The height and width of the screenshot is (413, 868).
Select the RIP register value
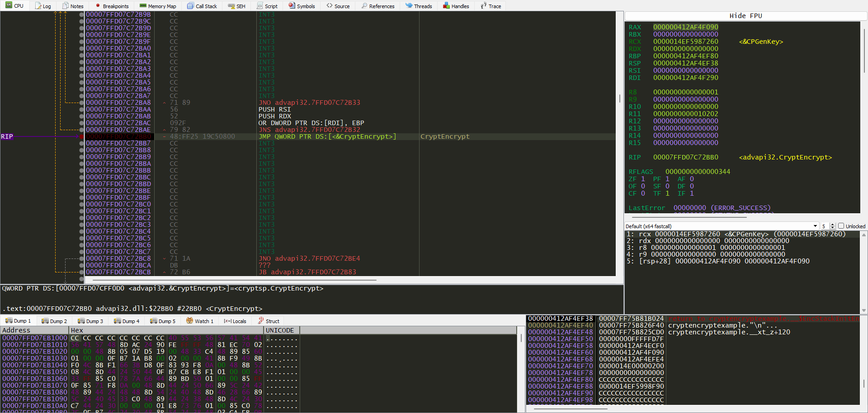point(685,157)
